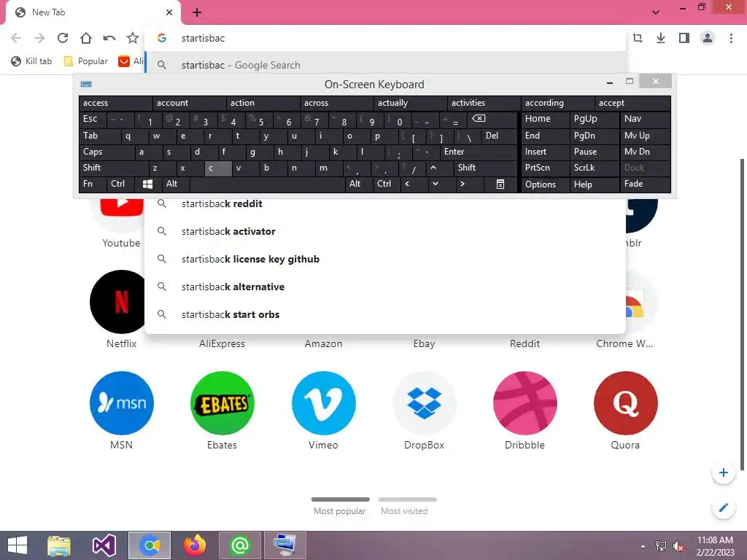Go to the home page icon
Screen dimensions: 747x560
point(86,38)
